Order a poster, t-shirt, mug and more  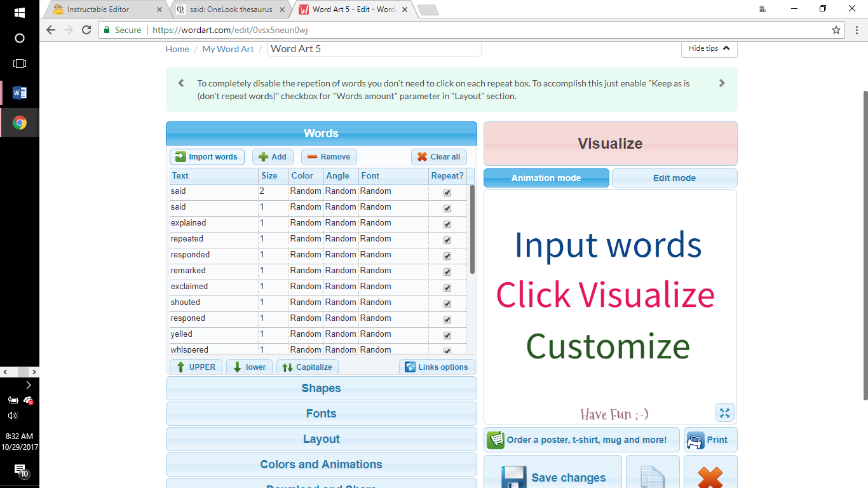pos(581,440)
